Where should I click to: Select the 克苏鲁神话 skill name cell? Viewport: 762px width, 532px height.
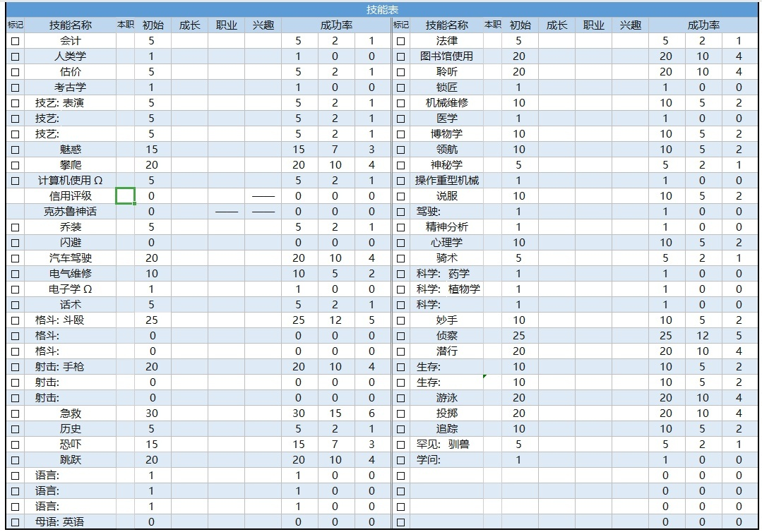[x=71, y=212]
